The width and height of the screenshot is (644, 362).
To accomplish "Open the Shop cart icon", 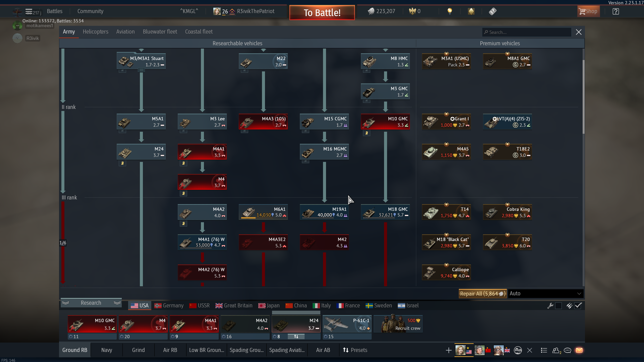I will 588,11.
